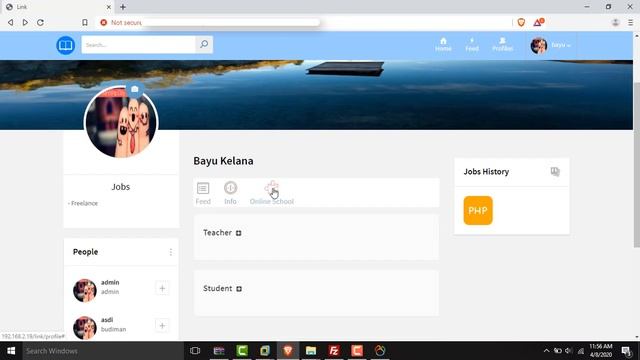Click the page vertical scrollbar

(636, 164)
